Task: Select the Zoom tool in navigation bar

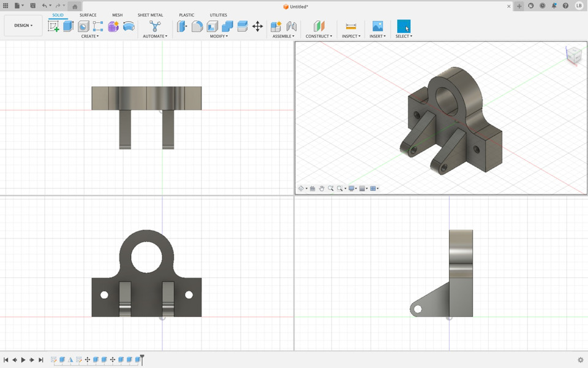Action: (331, 188)
